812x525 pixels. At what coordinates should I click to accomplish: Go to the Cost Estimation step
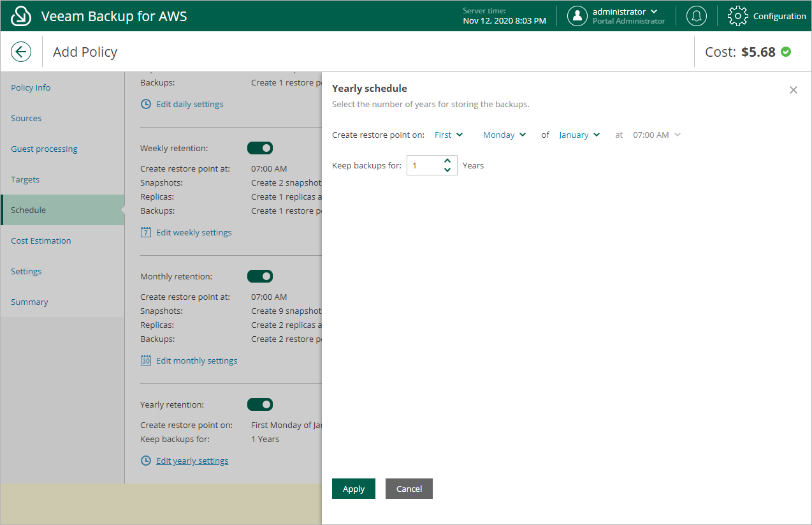(x=41, y=240)
